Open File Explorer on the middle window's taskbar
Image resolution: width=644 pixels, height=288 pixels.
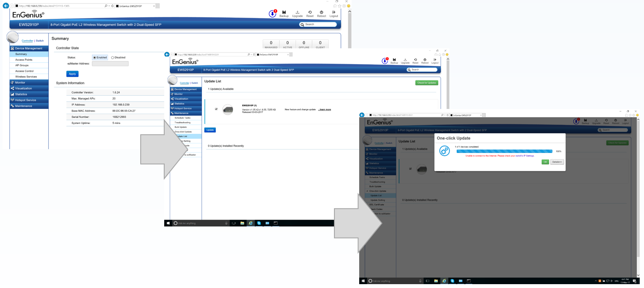click(242, 223)
